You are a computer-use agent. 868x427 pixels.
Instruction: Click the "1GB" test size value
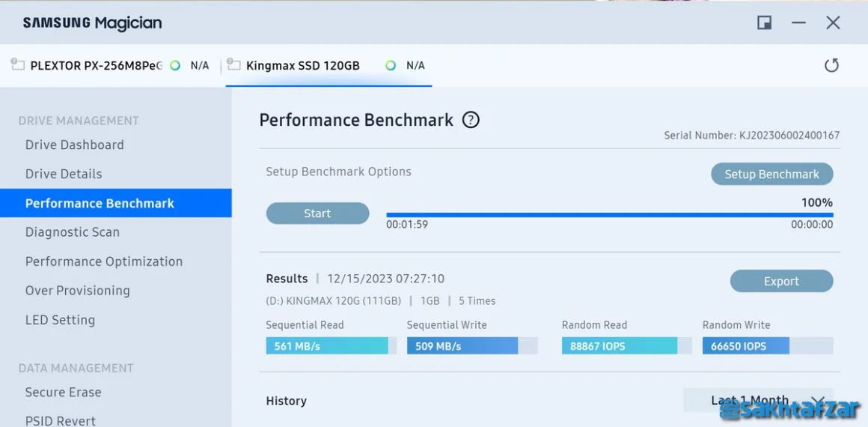430,301
